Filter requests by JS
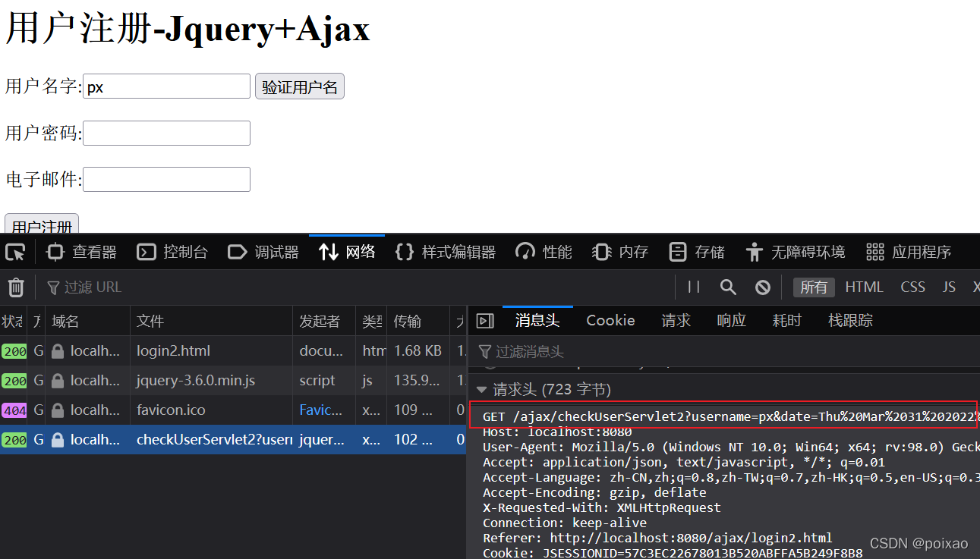980x559 pixels. [950, 287]
